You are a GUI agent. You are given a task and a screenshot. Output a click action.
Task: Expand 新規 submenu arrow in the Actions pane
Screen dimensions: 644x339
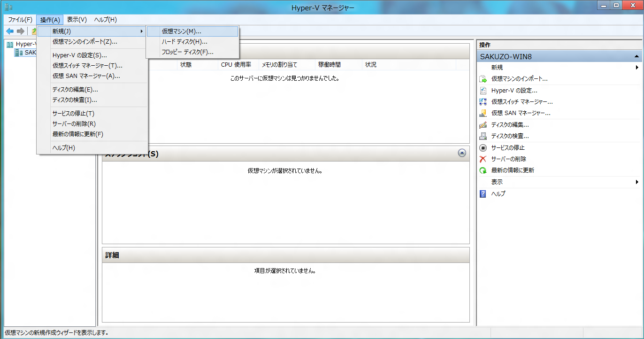coord(637,68)
